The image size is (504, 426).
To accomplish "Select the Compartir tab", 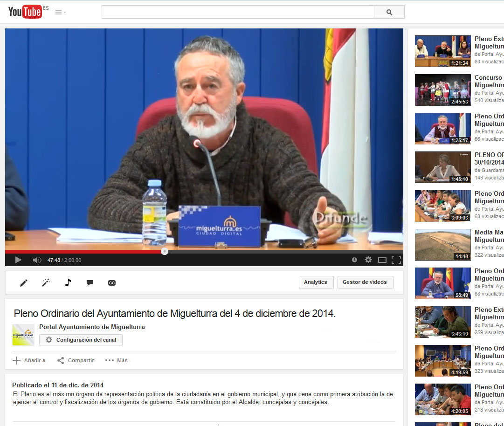I will 76,360.
